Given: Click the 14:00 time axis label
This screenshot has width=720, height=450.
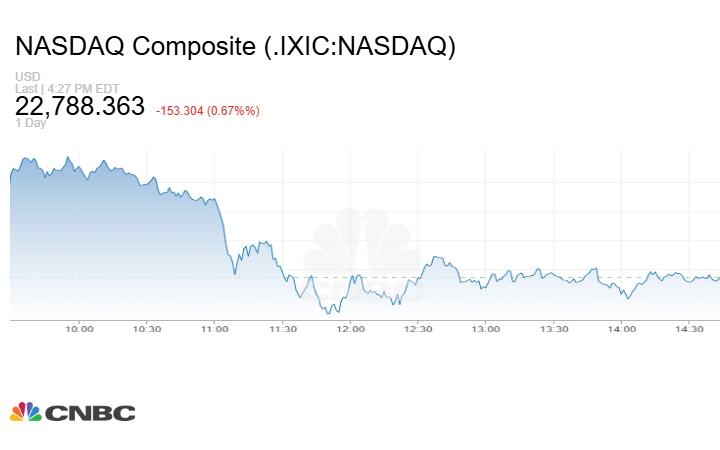Looking at the screenshot, I should click(622, 328).
